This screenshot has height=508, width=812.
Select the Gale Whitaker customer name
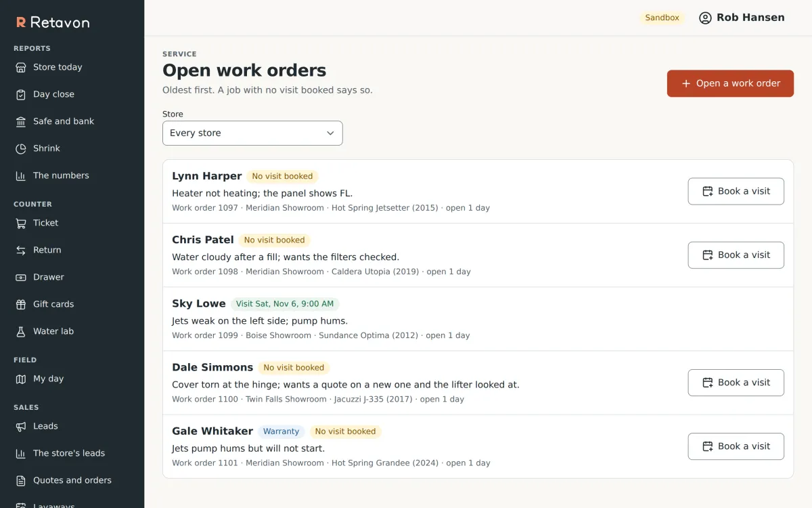[x=212, y=431]
